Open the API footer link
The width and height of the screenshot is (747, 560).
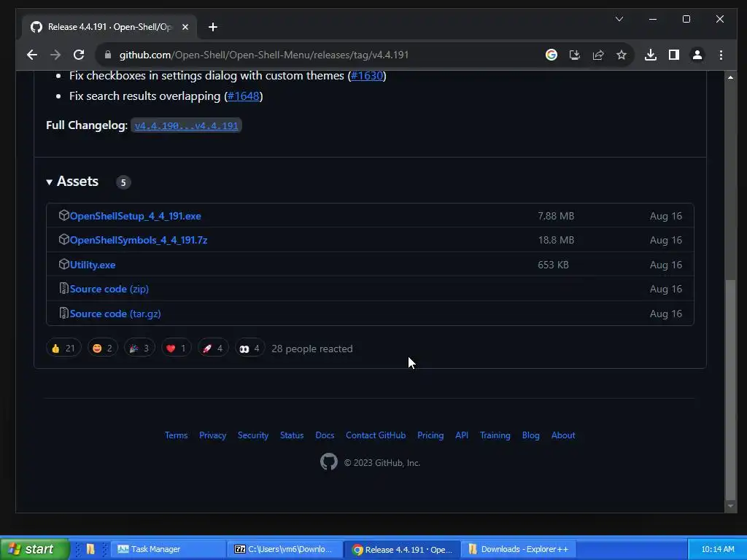pos(462,435)
